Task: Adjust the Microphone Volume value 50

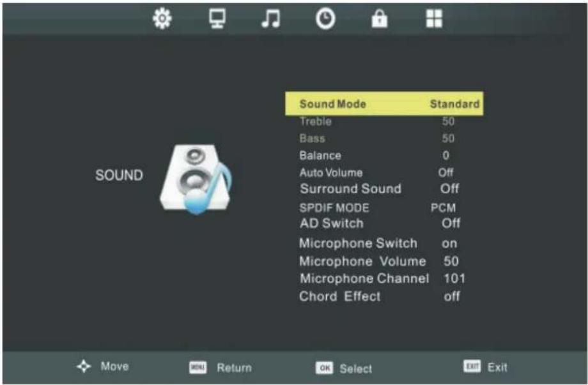Action: tap(451, 261)
